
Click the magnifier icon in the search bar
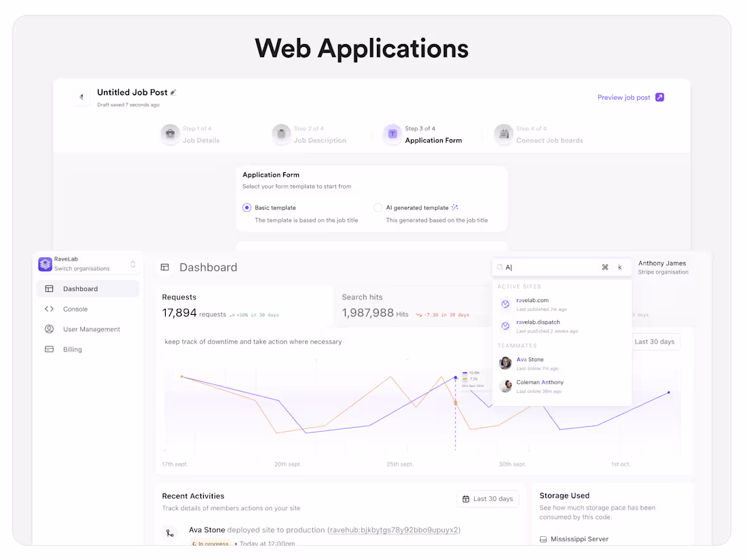500,267
